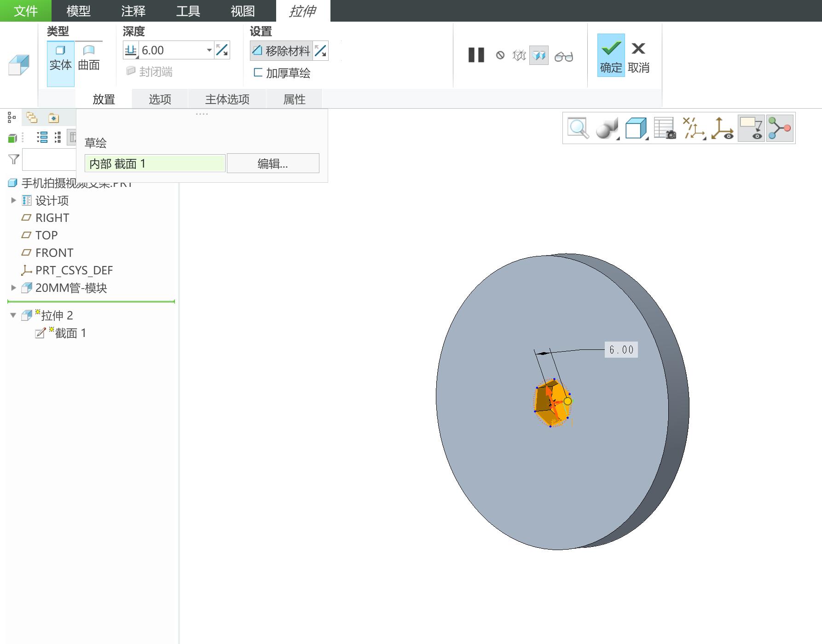
Task: Open the depth value dropdown arrow
Action: point(209,50)
